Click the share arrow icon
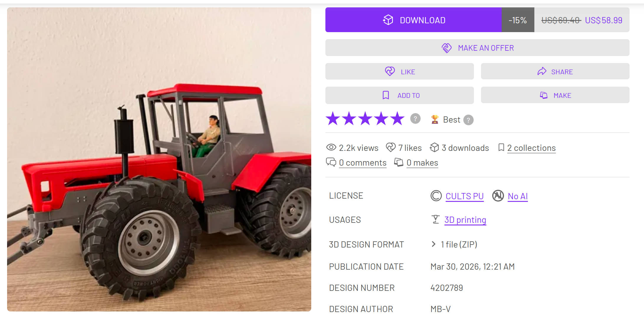The width and height of the screenshot is (644, 315). pos(542,71)
